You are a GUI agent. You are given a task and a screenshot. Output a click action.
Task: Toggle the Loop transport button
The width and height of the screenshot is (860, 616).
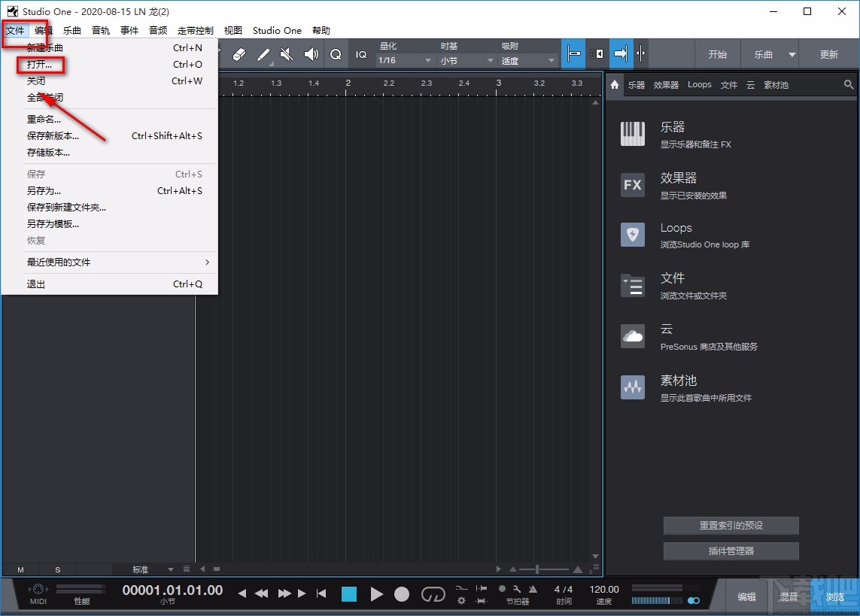coord(433,594)
